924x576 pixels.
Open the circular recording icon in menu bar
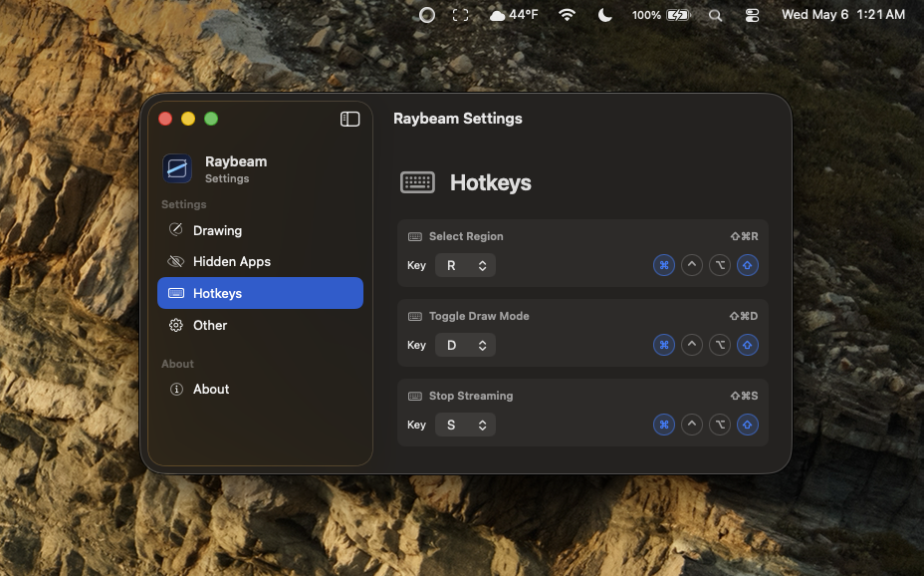coord(426,15)
